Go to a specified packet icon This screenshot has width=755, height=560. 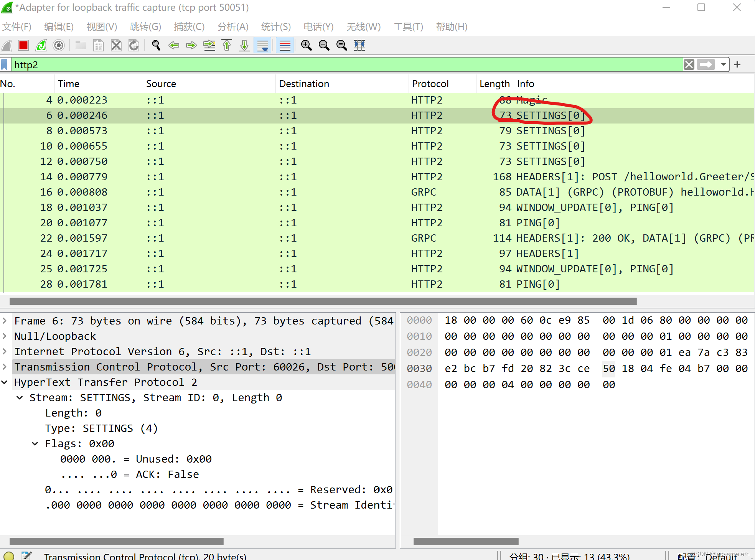[209, 46]
